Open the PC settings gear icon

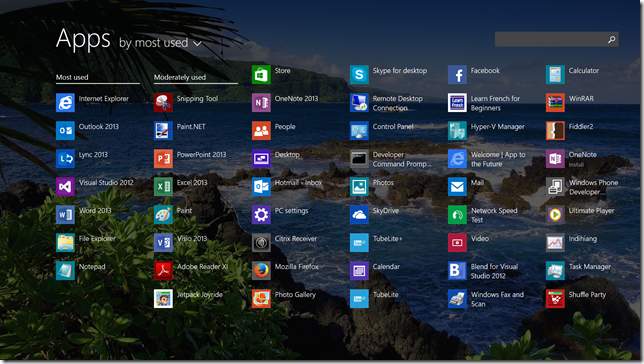pyautogui.click(x=261, y=214)
